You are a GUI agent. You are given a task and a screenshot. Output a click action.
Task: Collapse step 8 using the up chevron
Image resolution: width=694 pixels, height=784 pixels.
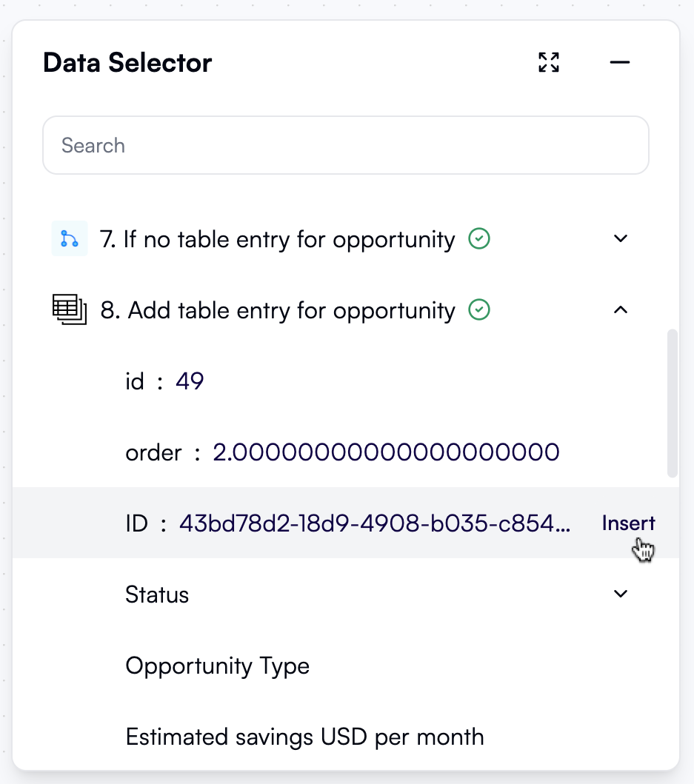621,310
